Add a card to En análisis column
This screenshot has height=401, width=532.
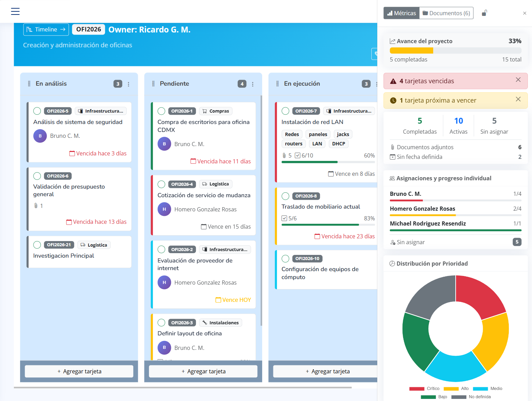point(79,371)
